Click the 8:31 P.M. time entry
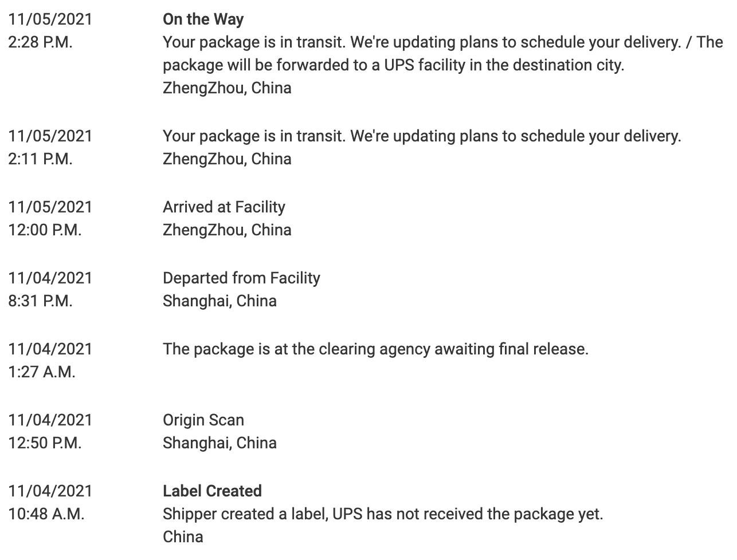737x560 pixels. pos(40,301)
